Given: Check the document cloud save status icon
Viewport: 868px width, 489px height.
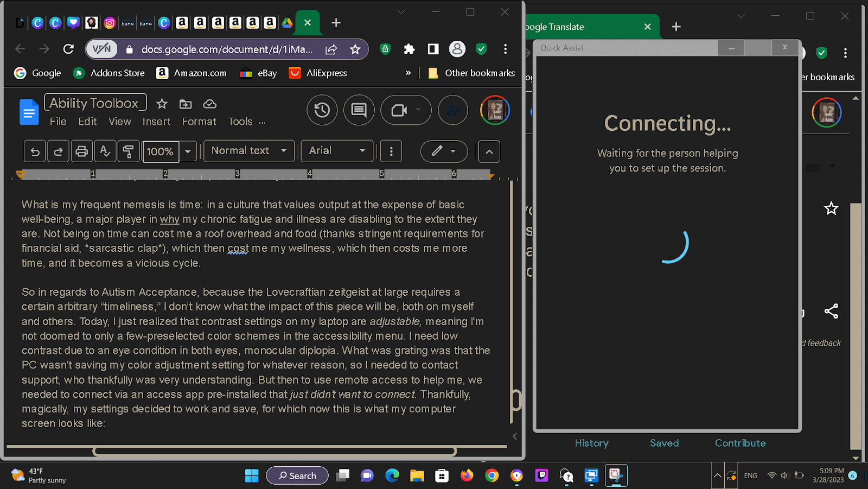Looking at the screenshot, I should click(x=209, y=103).
